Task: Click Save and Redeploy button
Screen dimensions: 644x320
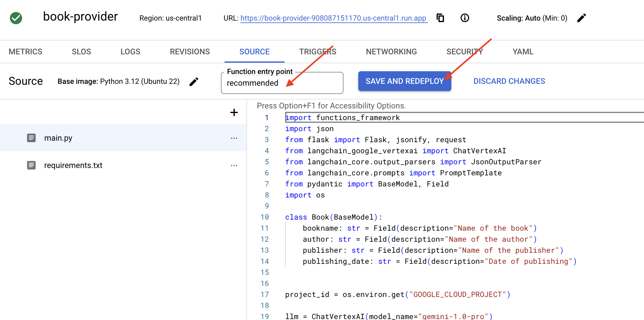Action: tap(404, 81)
